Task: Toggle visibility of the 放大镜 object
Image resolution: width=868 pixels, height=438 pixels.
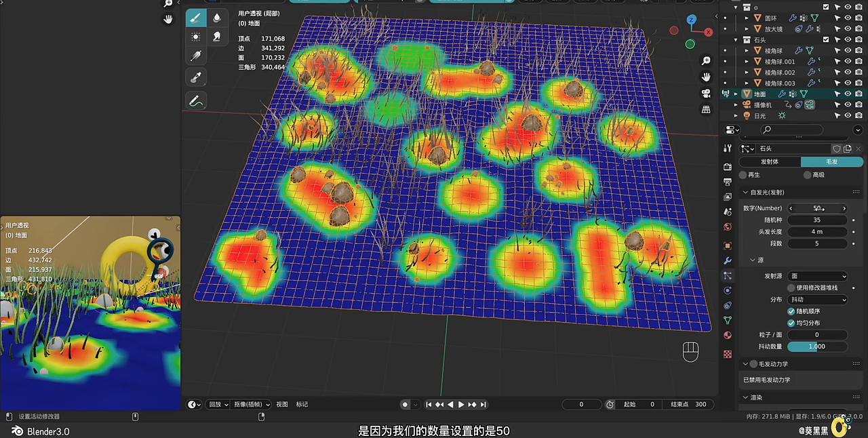Action: click(847, 28)
